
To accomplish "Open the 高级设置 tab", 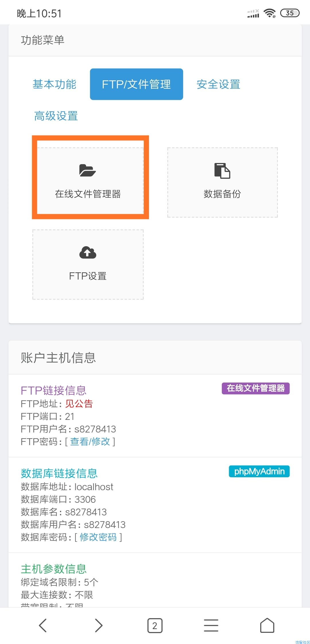I will coord(56,116).
